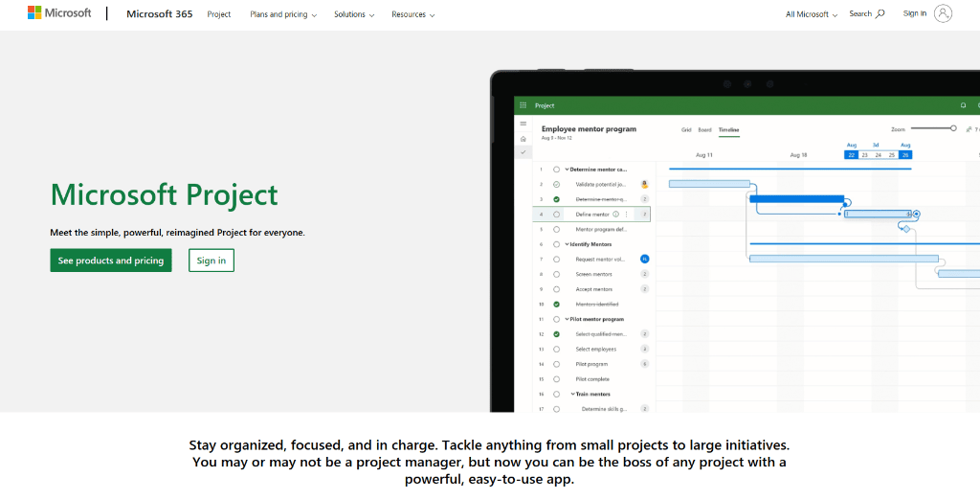Click Sign in link in top header

tap(914, 13)
